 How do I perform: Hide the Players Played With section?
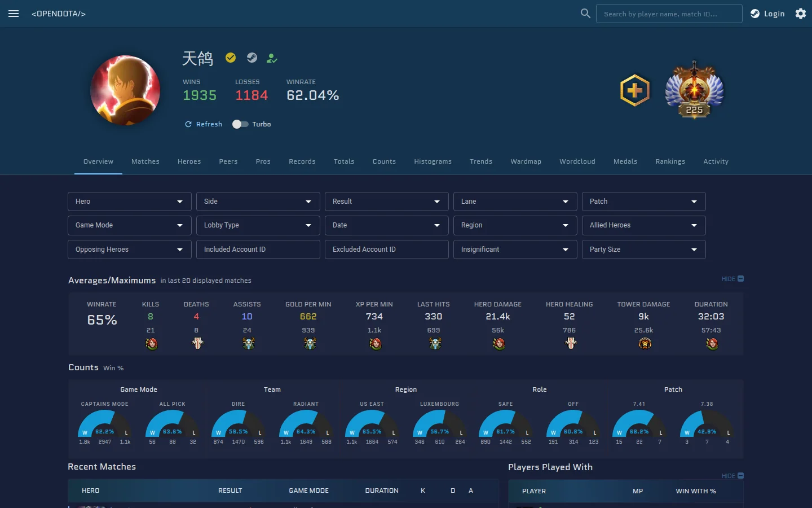[x=732, y=476]
